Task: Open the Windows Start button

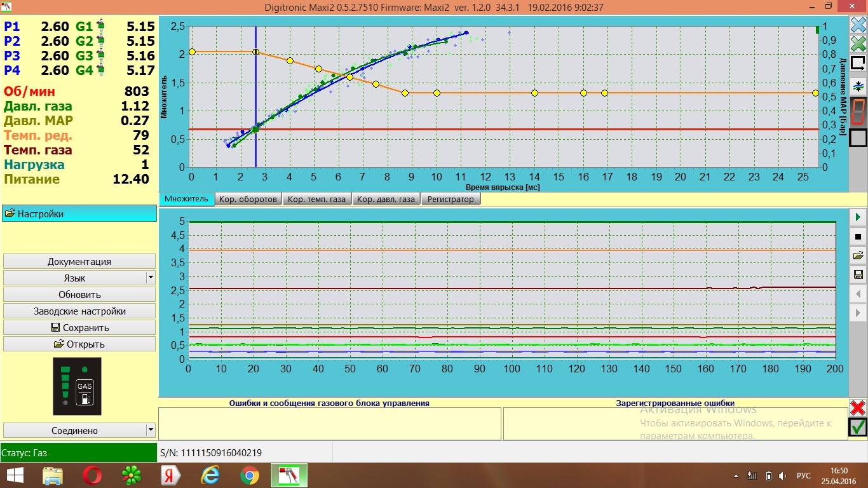Action: point(15,475)
